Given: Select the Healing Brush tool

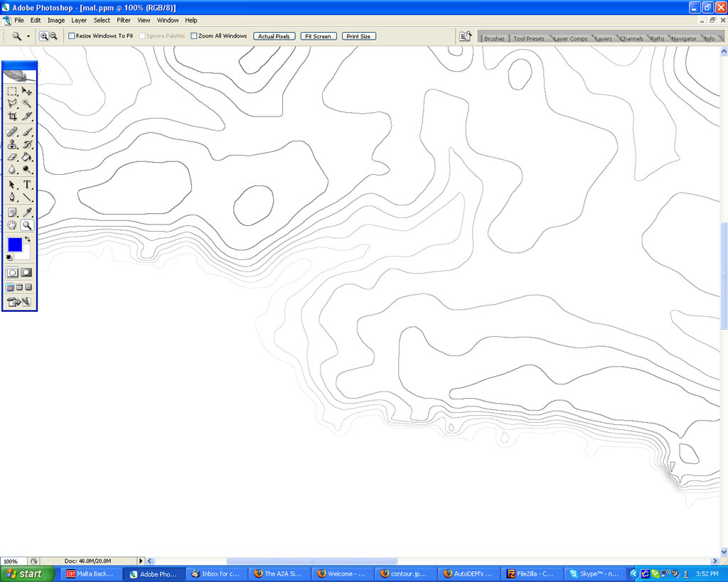Looking at the screenshot, I should coord(12,131).
